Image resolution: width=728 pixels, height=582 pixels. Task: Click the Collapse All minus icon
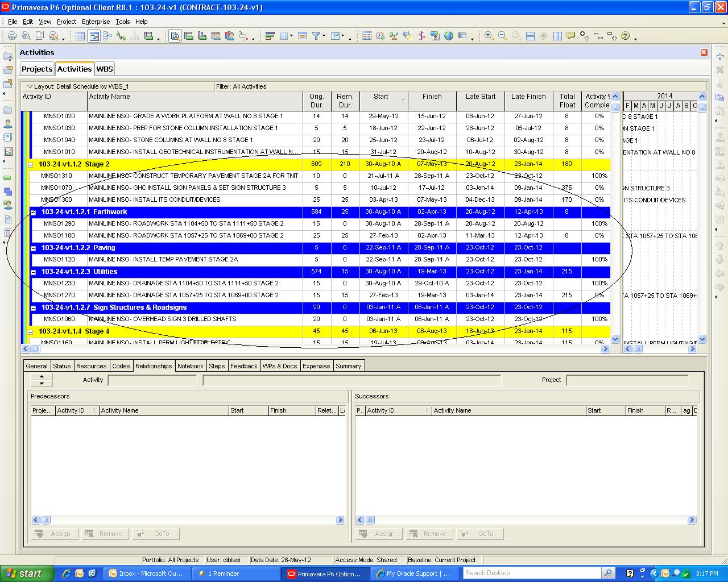(x=598, y=36)
